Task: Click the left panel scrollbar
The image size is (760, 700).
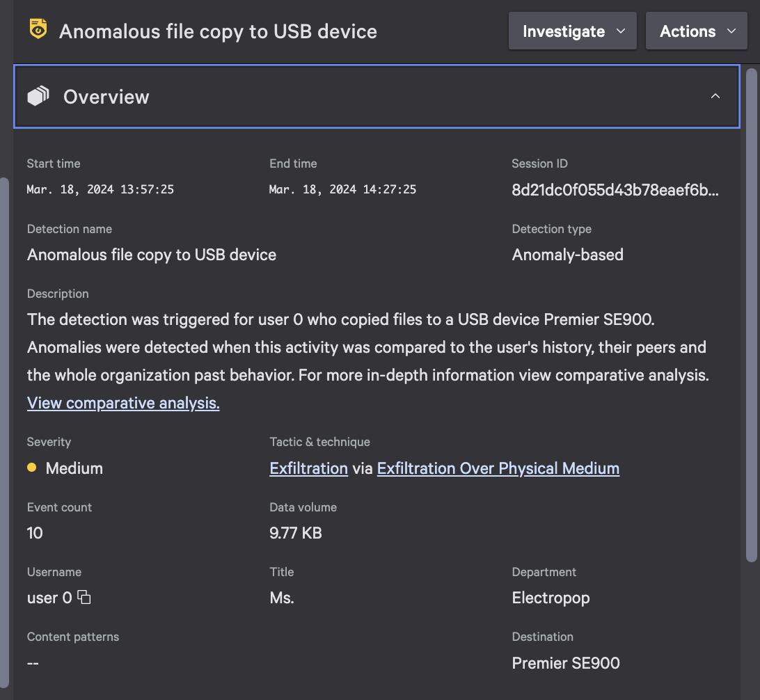Action: 4,431
